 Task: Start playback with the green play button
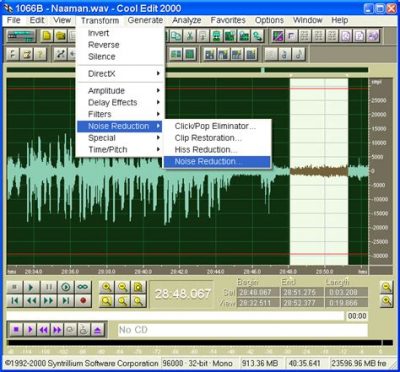pyautogui.click(x=31, y=287)
